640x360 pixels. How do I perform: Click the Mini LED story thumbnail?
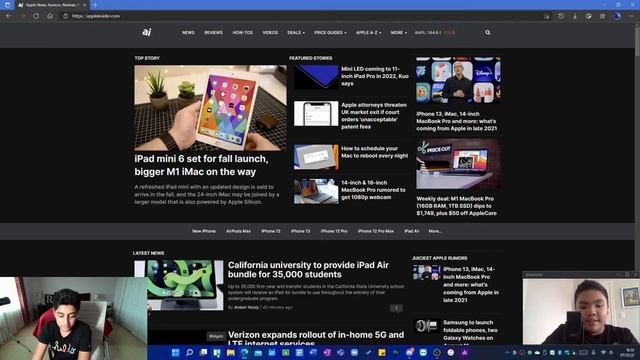coord(316,77)
